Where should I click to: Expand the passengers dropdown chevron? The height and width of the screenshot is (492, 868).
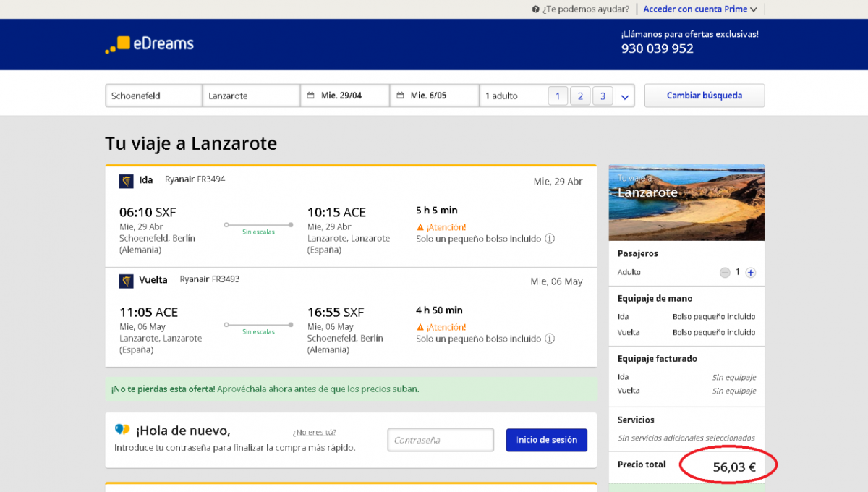coord(625,96)
